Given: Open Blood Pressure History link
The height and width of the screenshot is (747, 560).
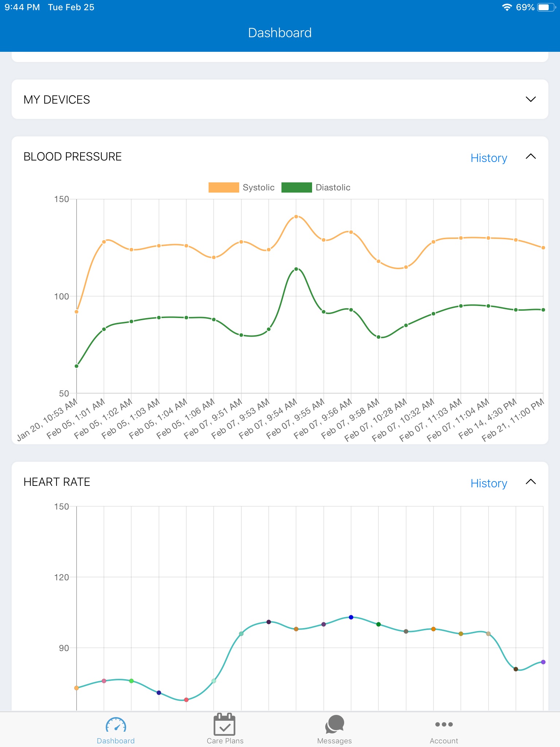Looking at the screenshot, I should coord(489,158).
